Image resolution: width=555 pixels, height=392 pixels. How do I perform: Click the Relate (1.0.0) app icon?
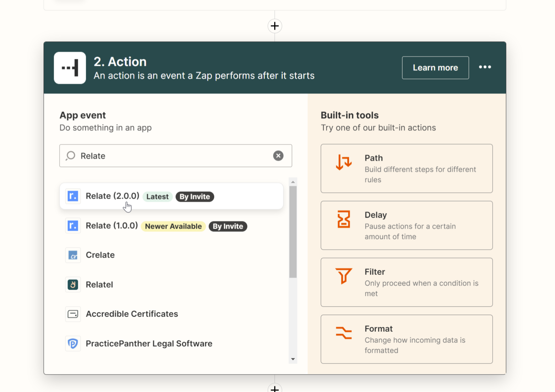point(73,226)
